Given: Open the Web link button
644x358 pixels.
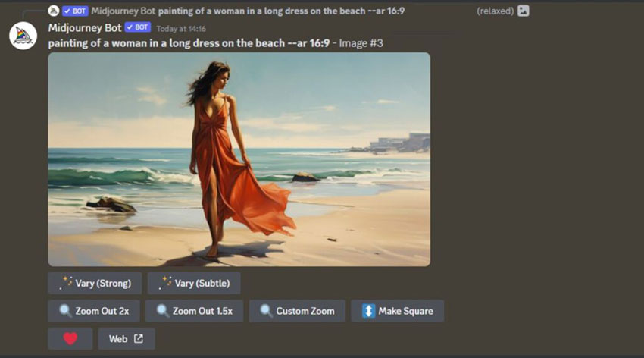Looking at the screenshot, I should click(126, 338).
